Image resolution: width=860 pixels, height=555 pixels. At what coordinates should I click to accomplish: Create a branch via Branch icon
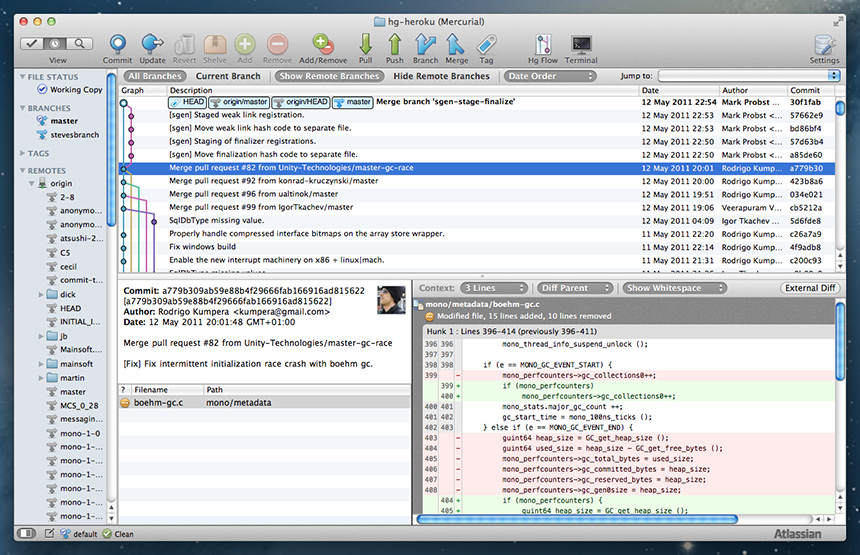point(425,45)
